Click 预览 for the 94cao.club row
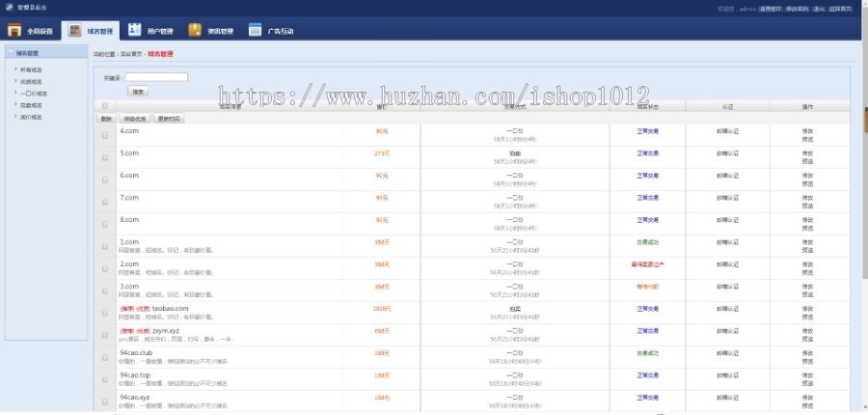Screen dimensions: 868x415 (807, 361)
